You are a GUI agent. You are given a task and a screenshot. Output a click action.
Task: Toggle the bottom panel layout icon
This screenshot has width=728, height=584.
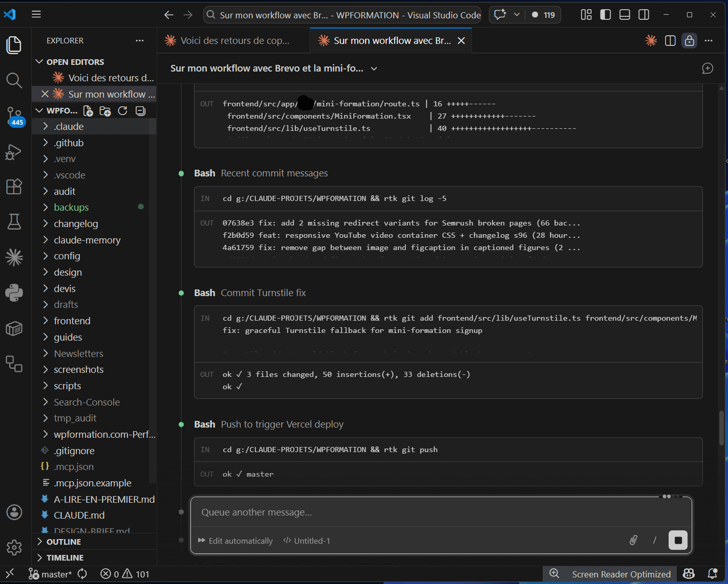click(x=625, y=15)
